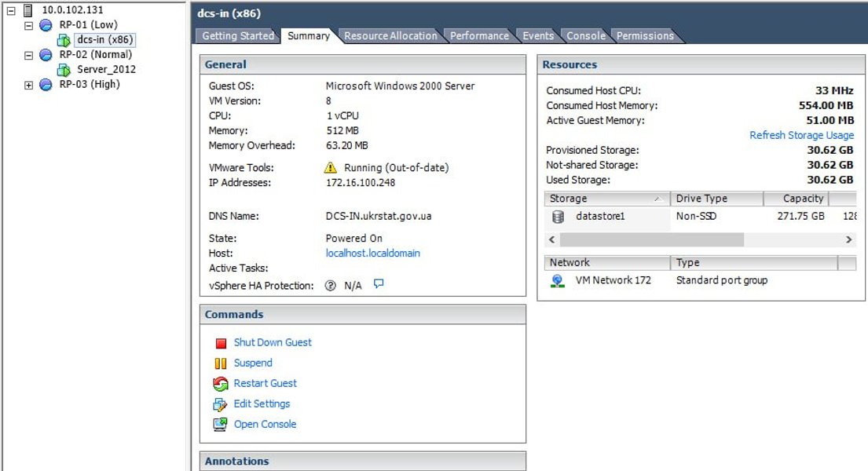The width and height of the screenshot is (868, 471).
Task: Click the VM Network 172 icon
Action: (558, 280)
